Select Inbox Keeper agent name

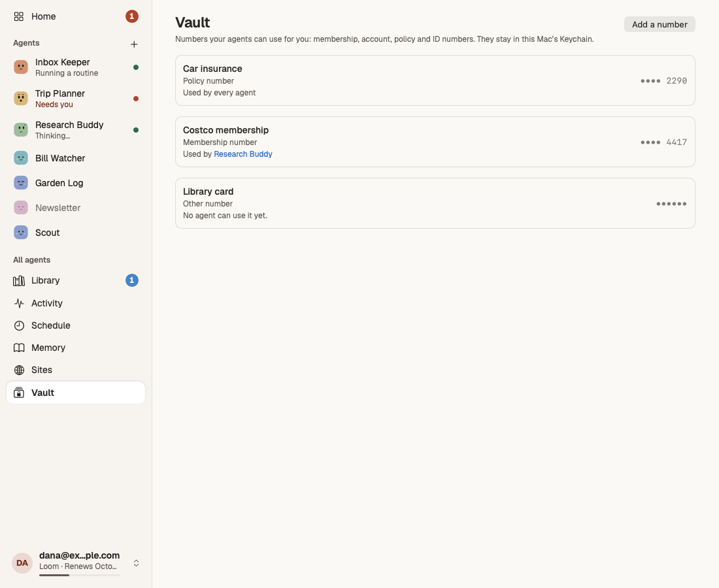coord(62,62)
